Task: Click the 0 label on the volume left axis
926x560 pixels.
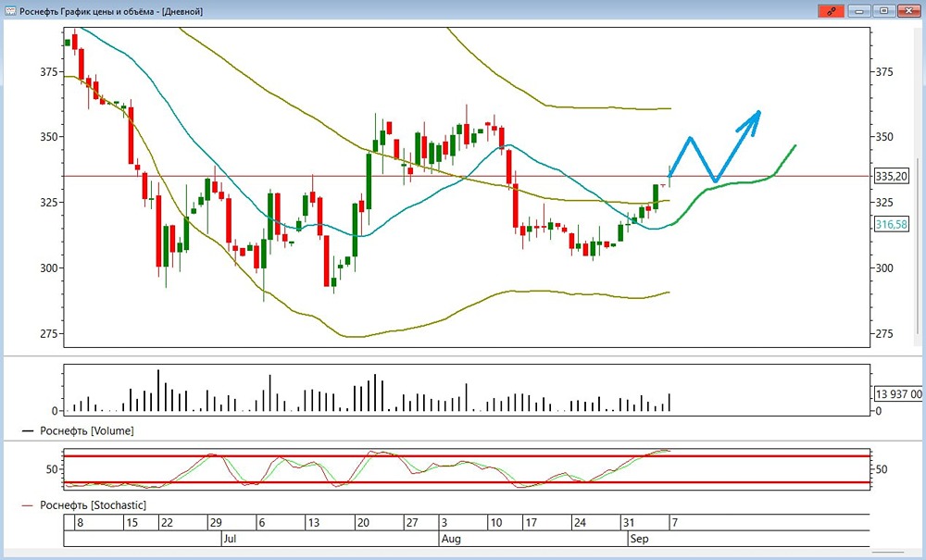Action: click(x=55, y=411)
